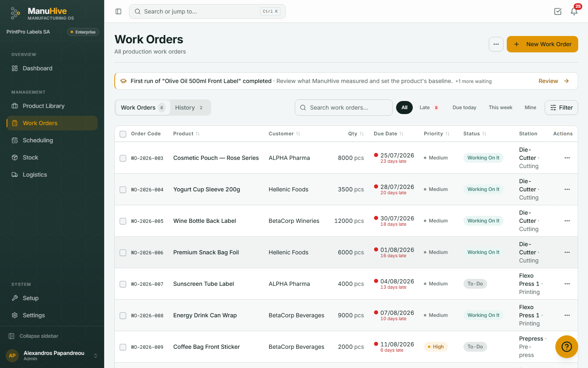This screenshot has height=368, width=588.
Task: Sort by the Status column
Action: point(475,134)
